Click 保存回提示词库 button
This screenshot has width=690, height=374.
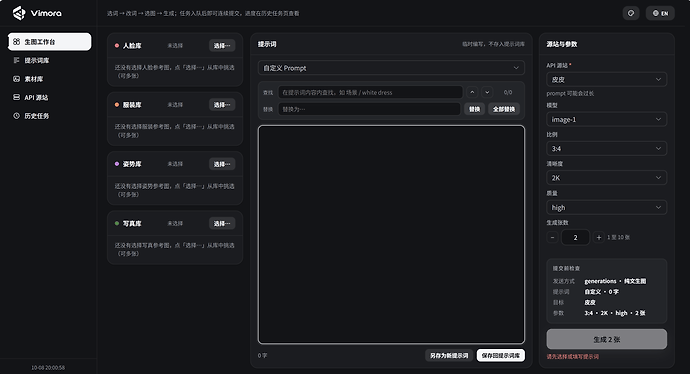coord(501,356)
